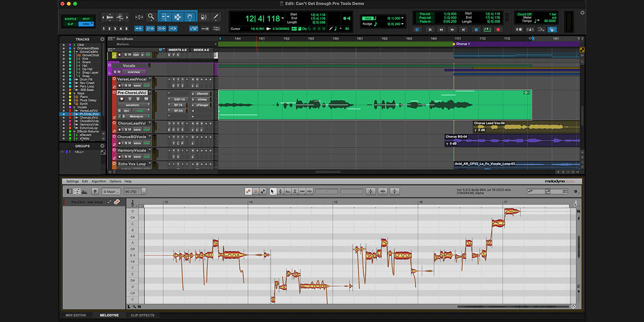The height and width of the screenshot is (322, 644).
Task: Select Melodyne's pitch tool
Action: pos(280,191)
